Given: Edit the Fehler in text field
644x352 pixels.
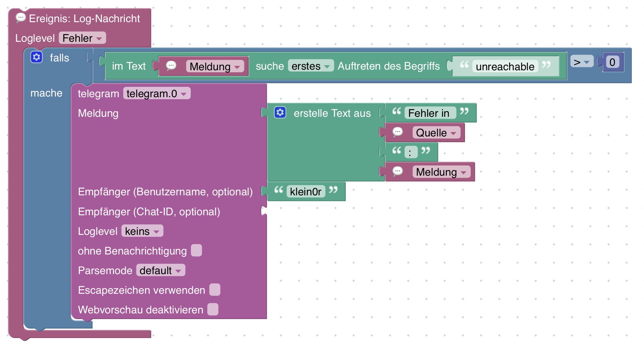Looking at the screenshot, I should coord(429,113).
